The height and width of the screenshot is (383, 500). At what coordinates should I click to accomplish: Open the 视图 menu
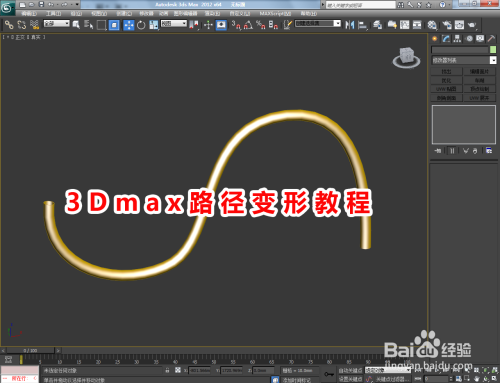[x=99, y=14]
